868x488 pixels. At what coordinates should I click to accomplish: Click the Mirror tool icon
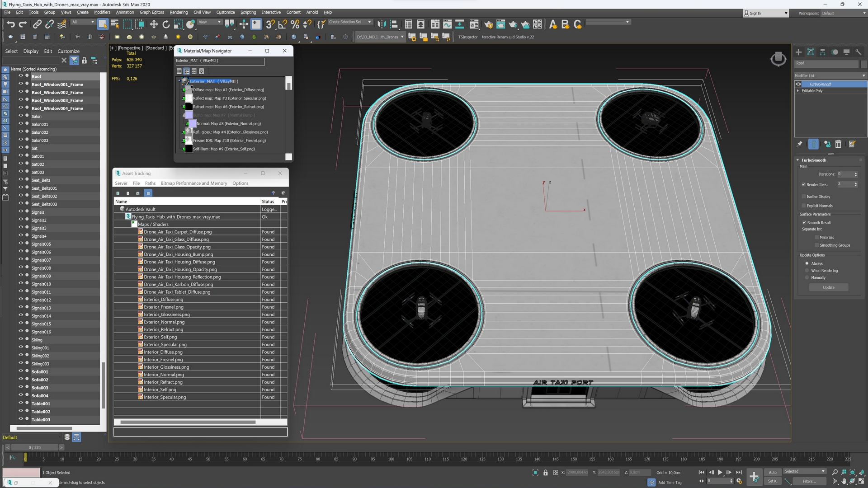[382, 24]
